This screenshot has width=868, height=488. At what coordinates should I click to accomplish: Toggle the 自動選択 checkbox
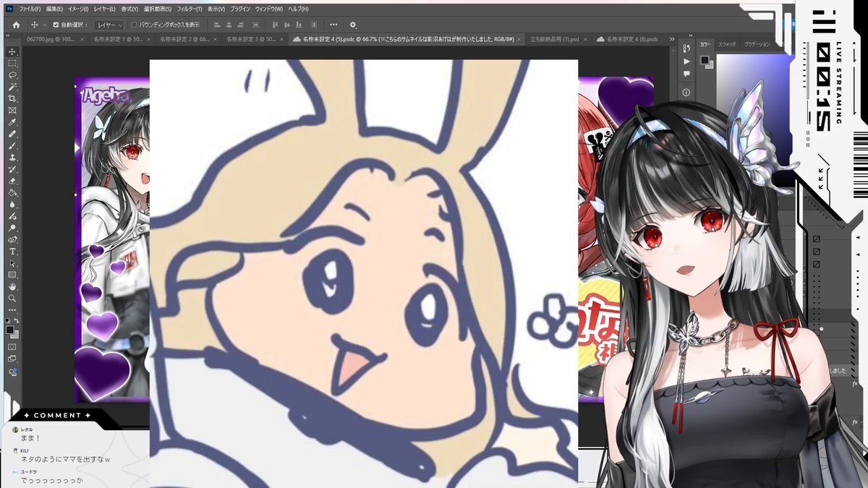56,25
